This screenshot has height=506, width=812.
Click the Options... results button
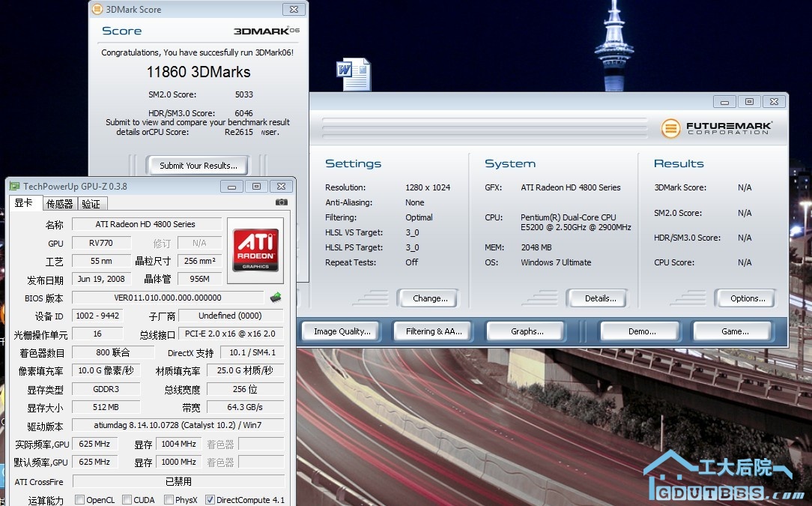748,298
